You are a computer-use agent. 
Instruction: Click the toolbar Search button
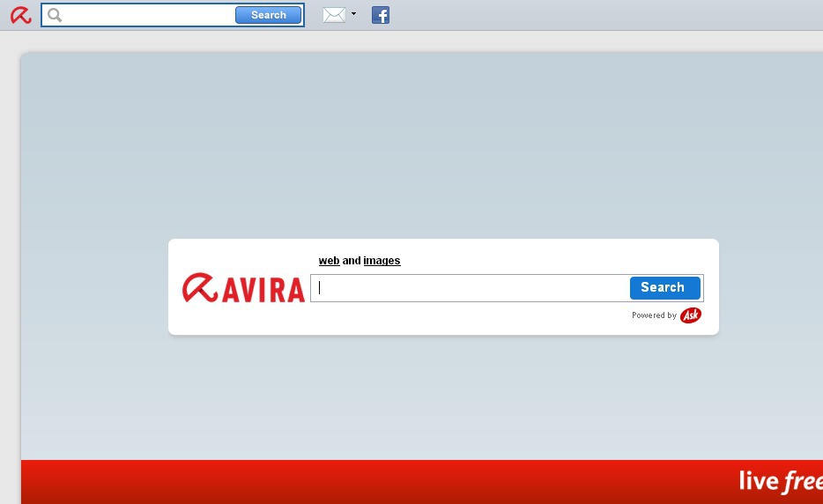[x=268, y=15]
